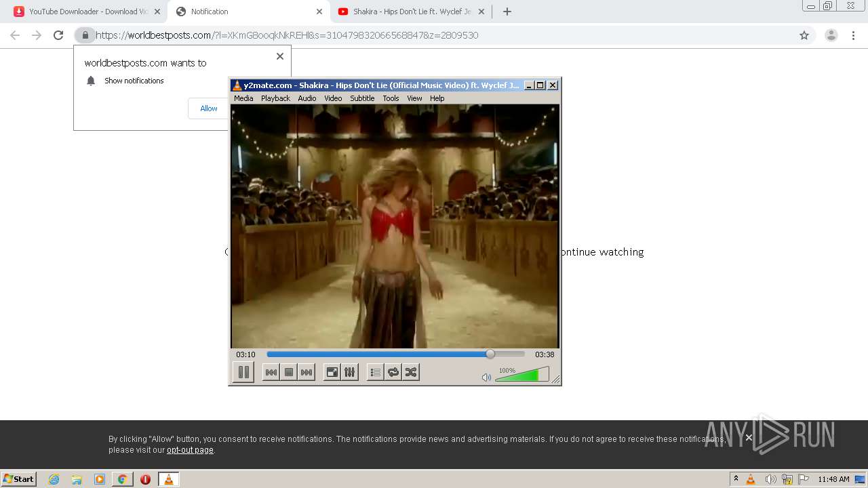
Task: Open the VLC Audio menu
Action: (307, 98)
